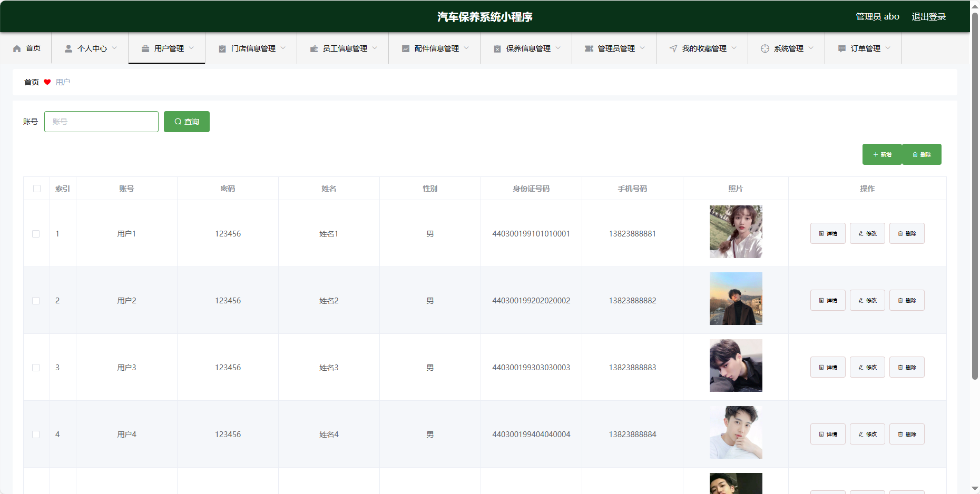Click the briefcase icon beside 用户管理
Viewport: 980px width, 494px height.
145,48
